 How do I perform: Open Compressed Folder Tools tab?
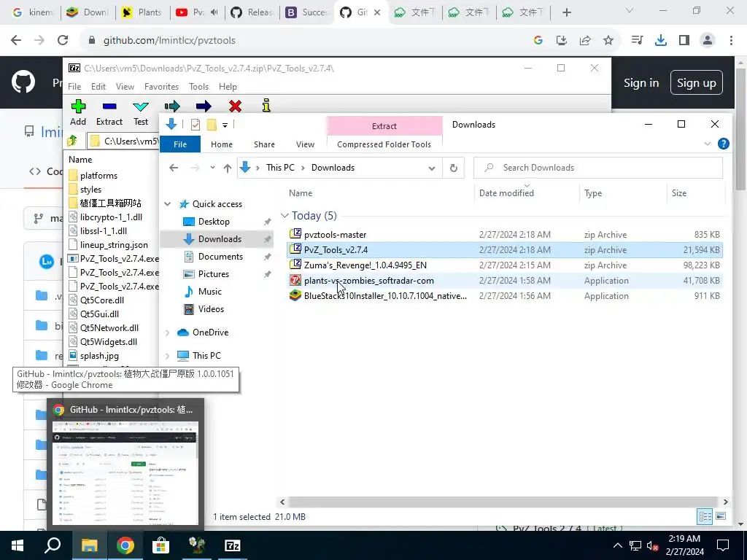pyautogui.click(x=384, y=144)
